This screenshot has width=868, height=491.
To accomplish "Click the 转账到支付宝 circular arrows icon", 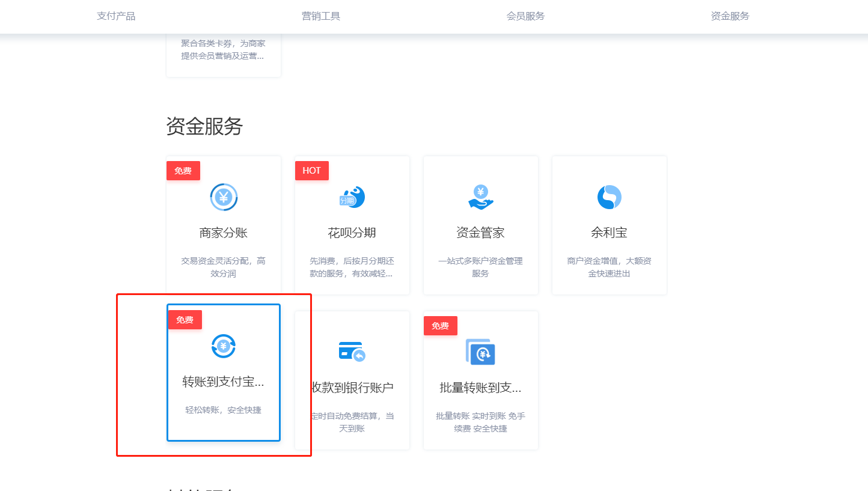I will point(224,346).
